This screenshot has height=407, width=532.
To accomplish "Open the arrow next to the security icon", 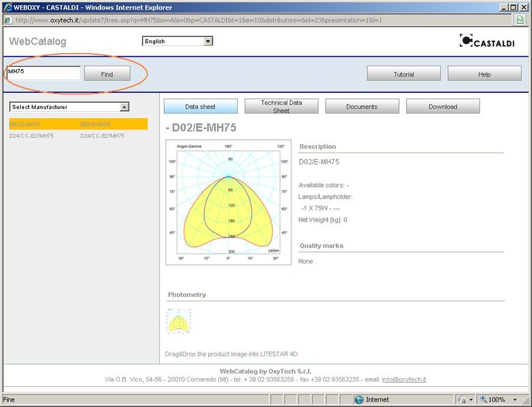I will pyautogui.click(x=471, y=399).
